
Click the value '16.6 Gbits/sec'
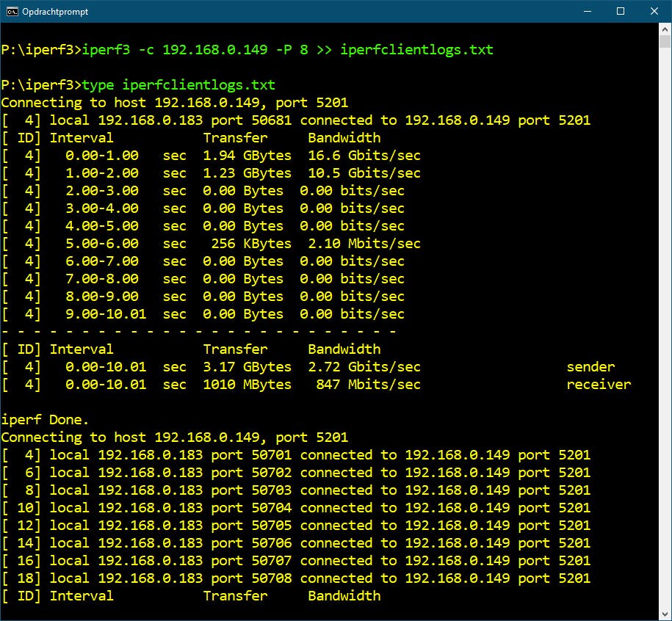point(364,156)
